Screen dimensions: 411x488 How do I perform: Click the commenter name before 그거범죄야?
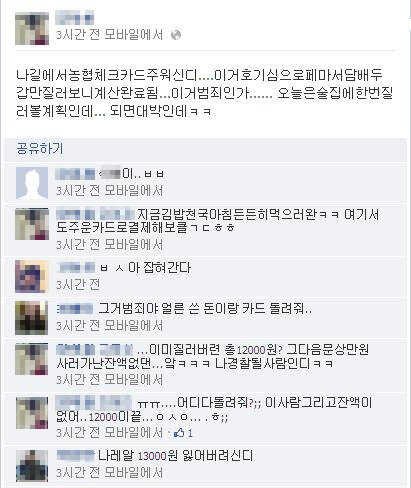coord(75,309)
